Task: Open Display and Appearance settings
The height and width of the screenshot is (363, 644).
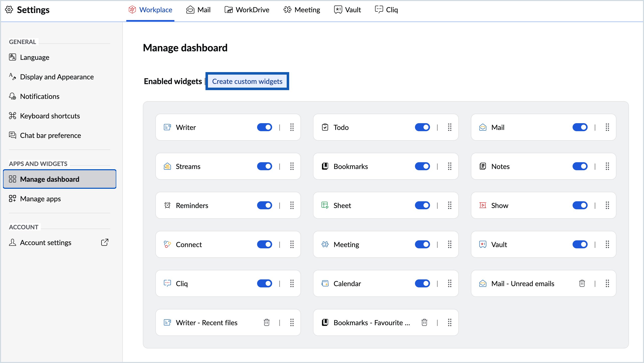Action: (60, 77)
